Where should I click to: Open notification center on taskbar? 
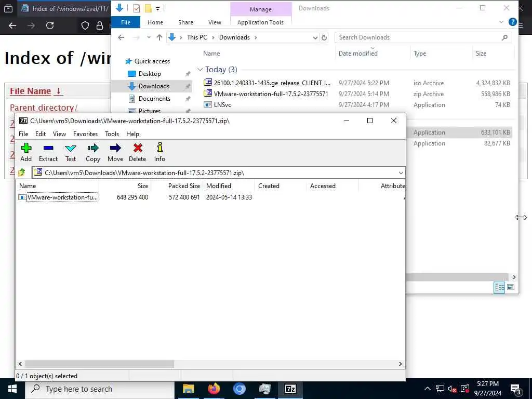(x=516, y=390)
